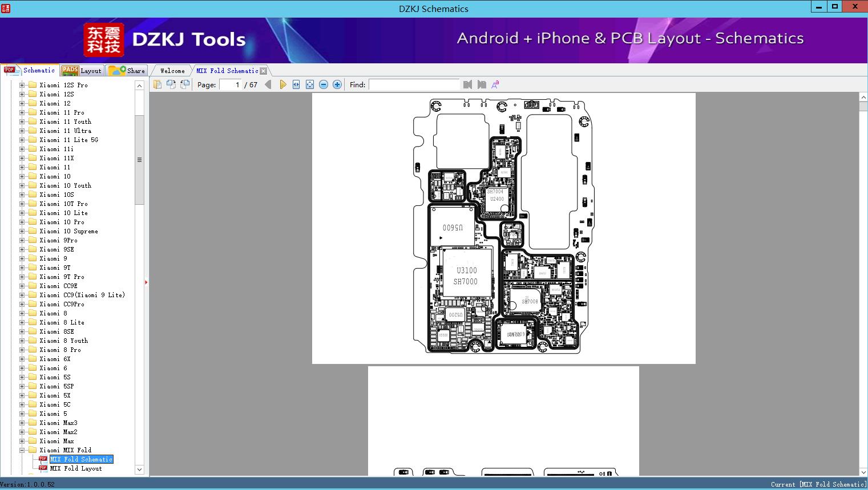Expand the Xiaomi 12S Pro folder
868x490 pixels.
[x=22, y=85]
